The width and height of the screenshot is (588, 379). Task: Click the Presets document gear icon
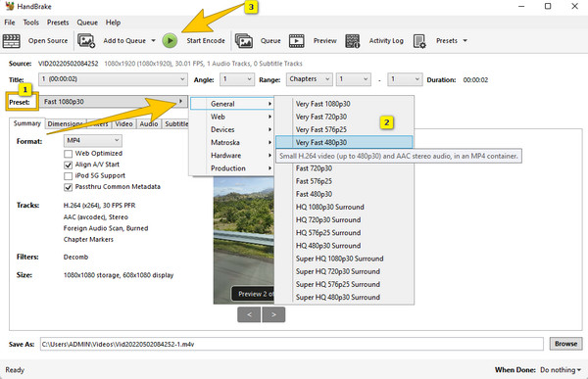[419, 41]
